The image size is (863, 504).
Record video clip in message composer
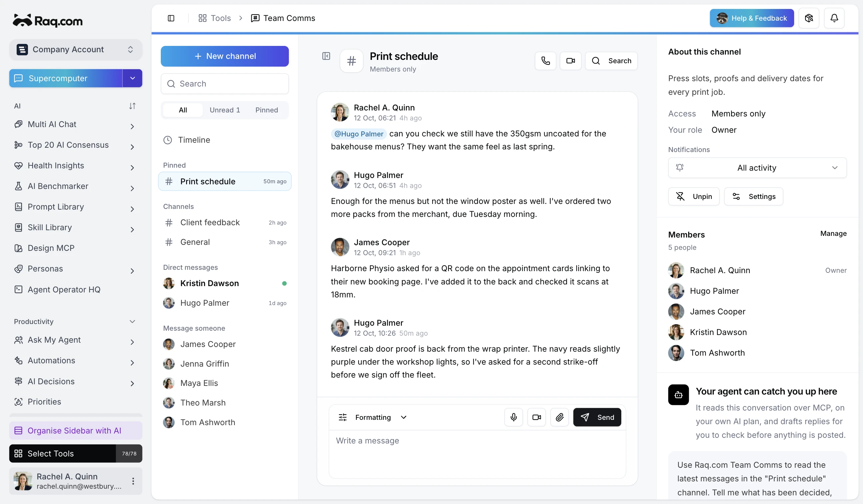pos(536,417)
